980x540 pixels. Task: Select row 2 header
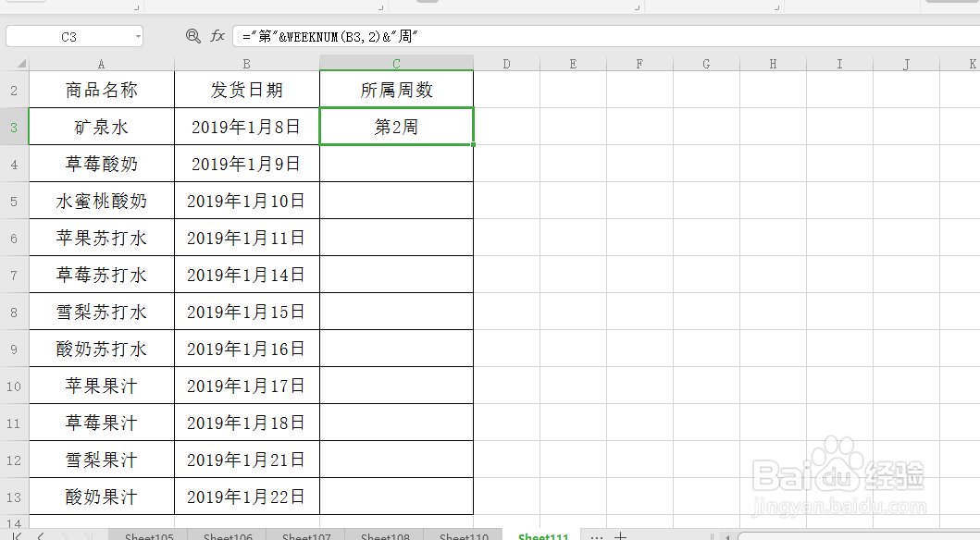coord(15,90)
